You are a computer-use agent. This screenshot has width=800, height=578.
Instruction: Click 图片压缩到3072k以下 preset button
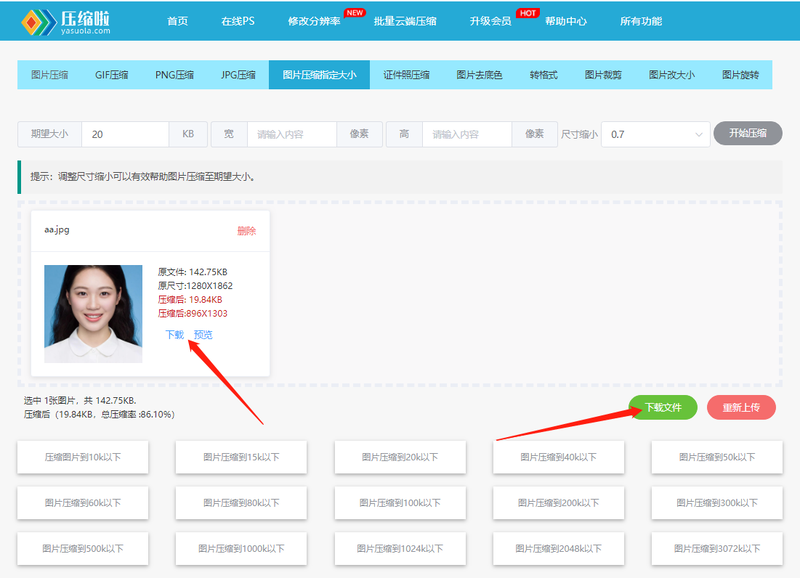point(717,548)
